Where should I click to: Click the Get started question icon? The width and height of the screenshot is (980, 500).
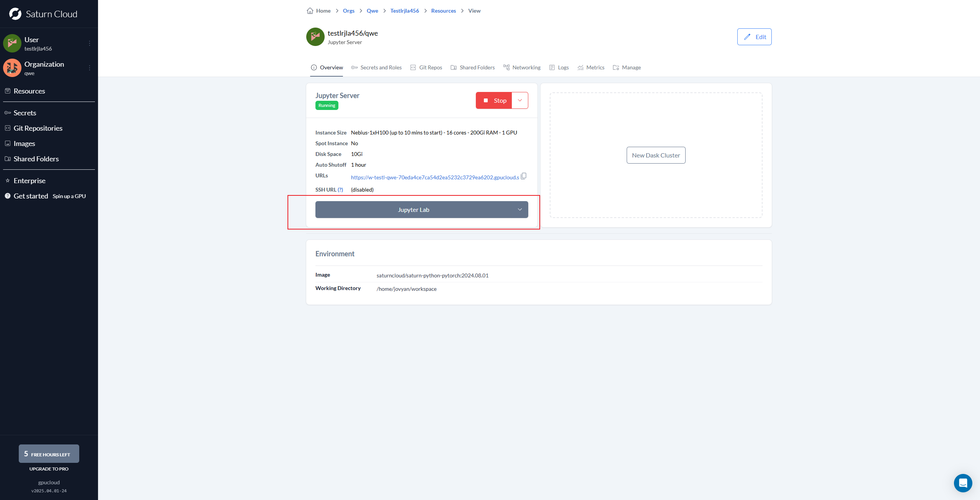click(8, 196)
